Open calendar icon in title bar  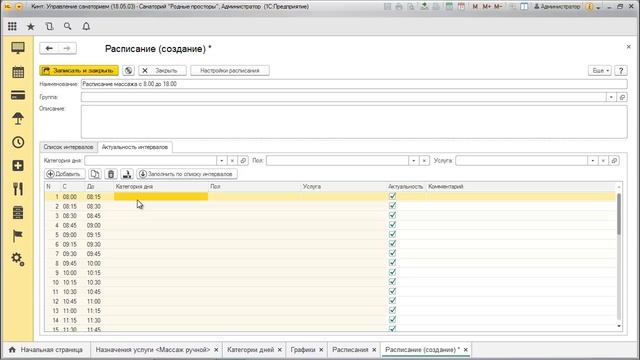click(461, 7)
